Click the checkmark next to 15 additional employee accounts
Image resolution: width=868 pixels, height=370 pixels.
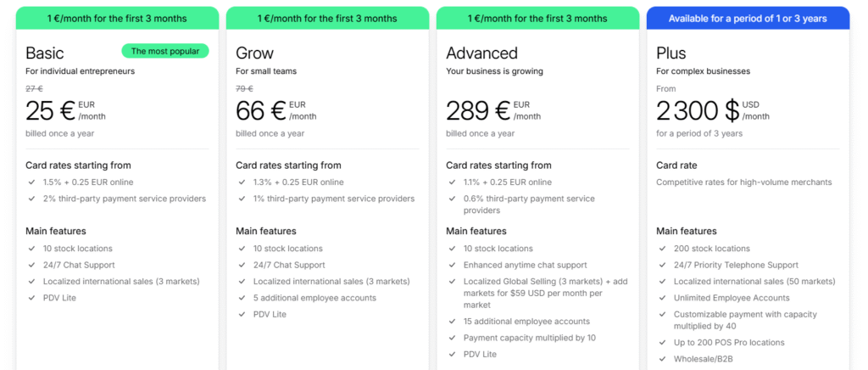(452, 322)
